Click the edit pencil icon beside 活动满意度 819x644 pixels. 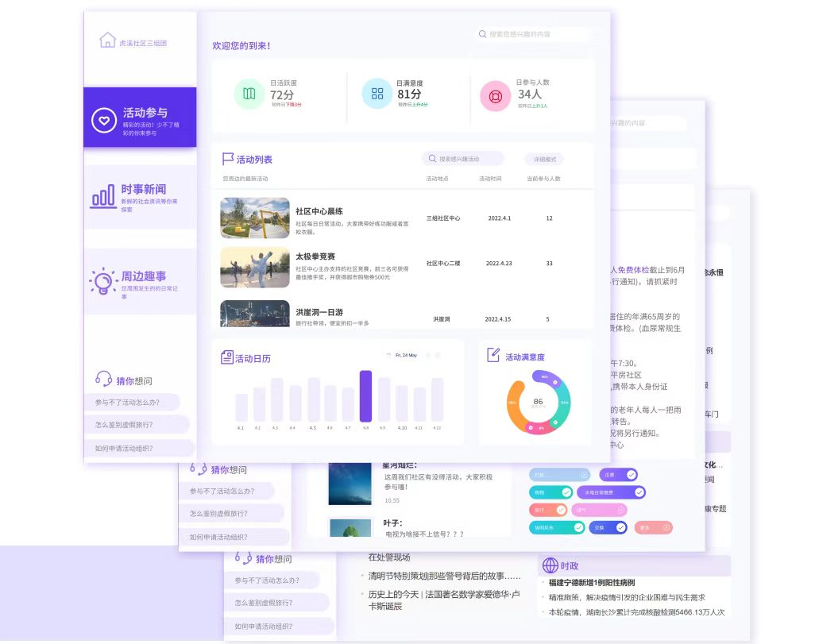click(x=493, y=355)
